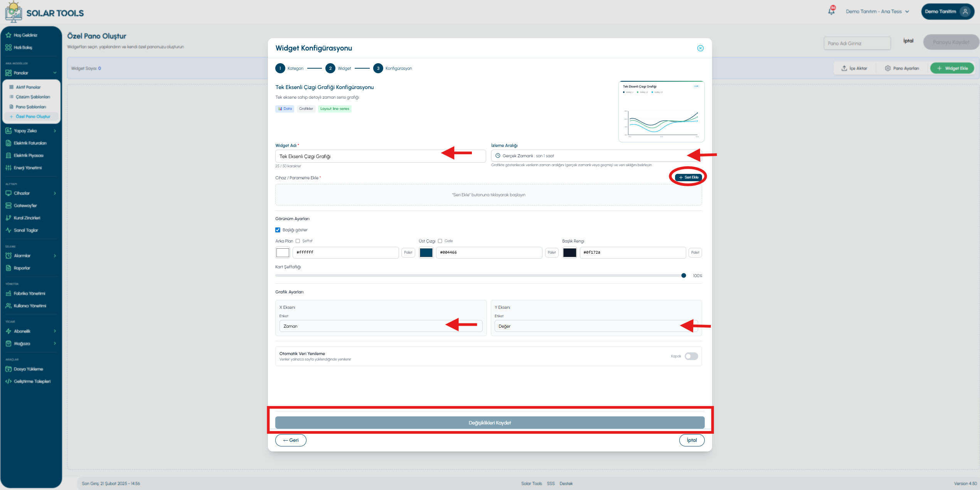Image resolution: width=980 pixels, height=490 pixels.
Task: Toggle the Otomatik Veri Yenileme switch
Action: click(x=691, y=356)
